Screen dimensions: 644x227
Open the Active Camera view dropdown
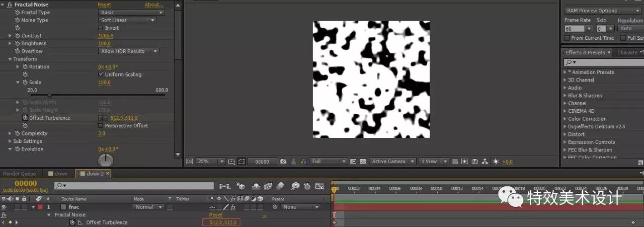[x=393, y=162]
